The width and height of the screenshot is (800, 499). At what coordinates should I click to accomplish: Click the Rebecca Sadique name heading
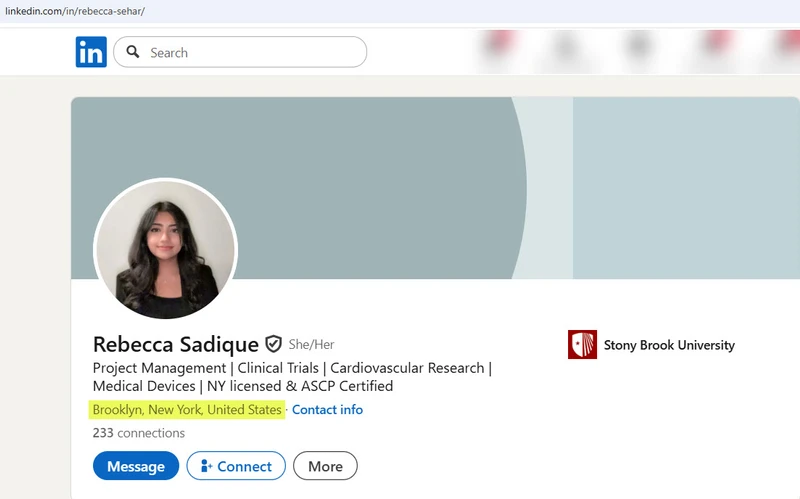tap(175, 344)
